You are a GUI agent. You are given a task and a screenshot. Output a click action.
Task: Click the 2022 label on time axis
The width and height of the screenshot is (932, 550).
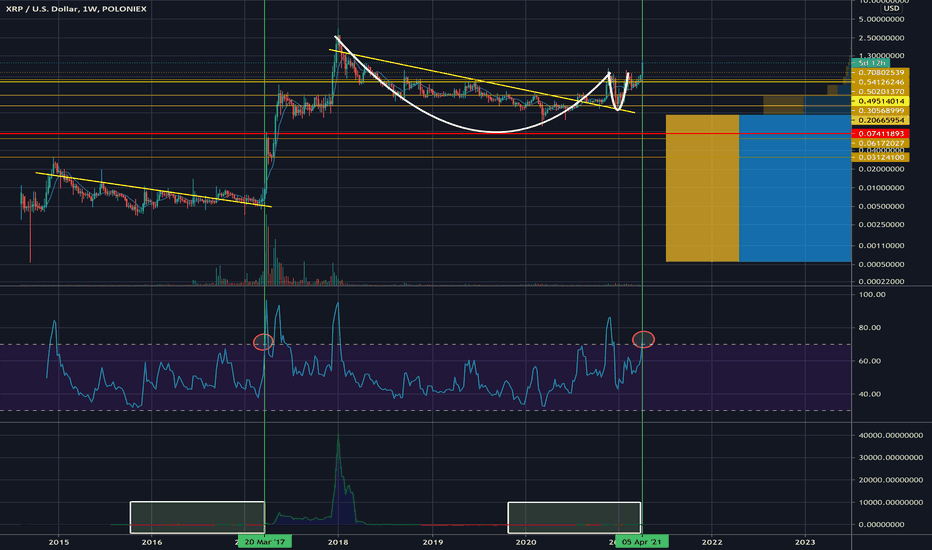712,542
